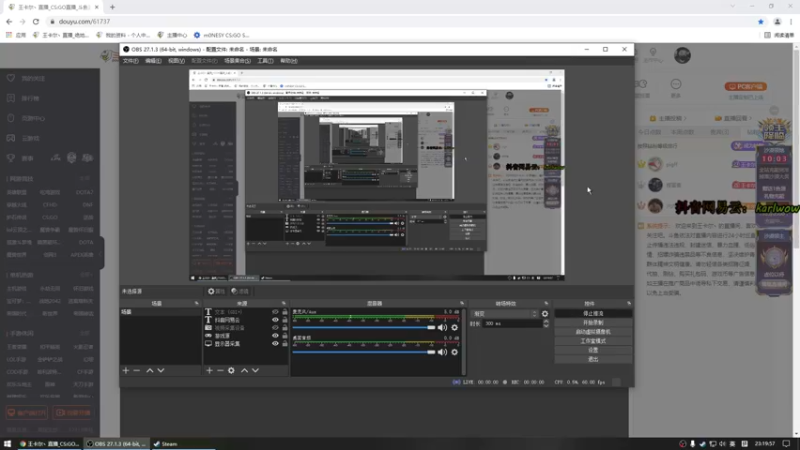Open the 文件(F) menu in OBS

pyautogui.click(x=131, y=61)
